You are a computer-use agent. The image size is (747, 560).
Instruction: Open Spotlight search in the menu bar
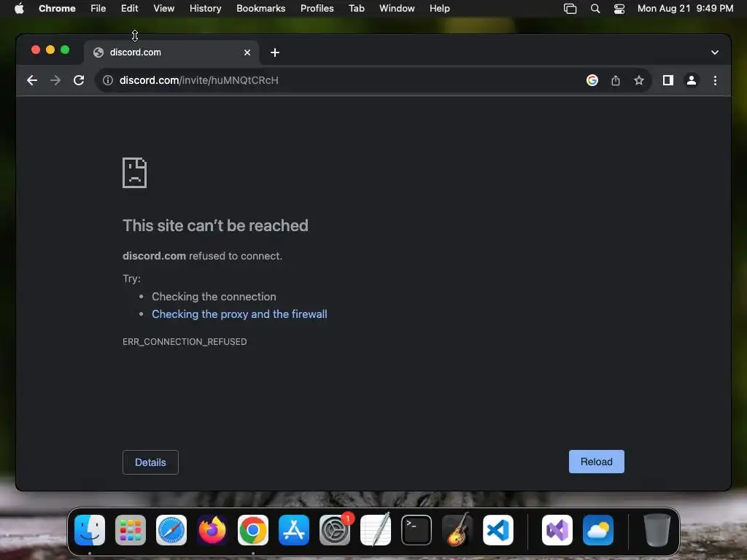pos(595,9)
